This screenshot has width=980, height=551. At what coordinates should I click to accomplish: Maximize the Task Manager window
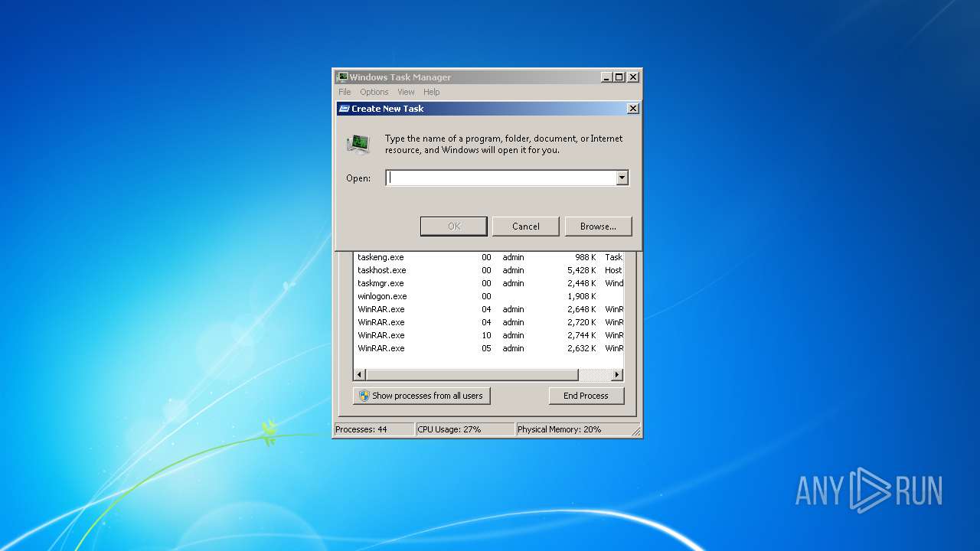click(x=619, y=77)
